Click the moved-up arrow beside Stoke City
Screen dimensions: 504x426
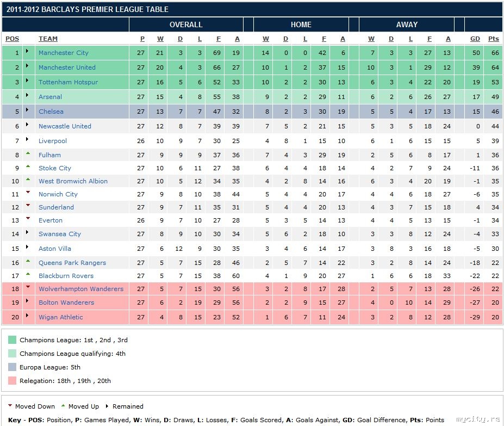coord(28,167)
